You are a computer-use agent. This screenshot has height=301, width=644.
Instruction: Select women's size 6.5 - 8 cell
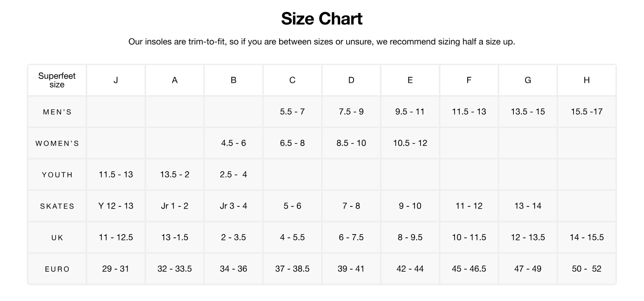pos(292,143)
